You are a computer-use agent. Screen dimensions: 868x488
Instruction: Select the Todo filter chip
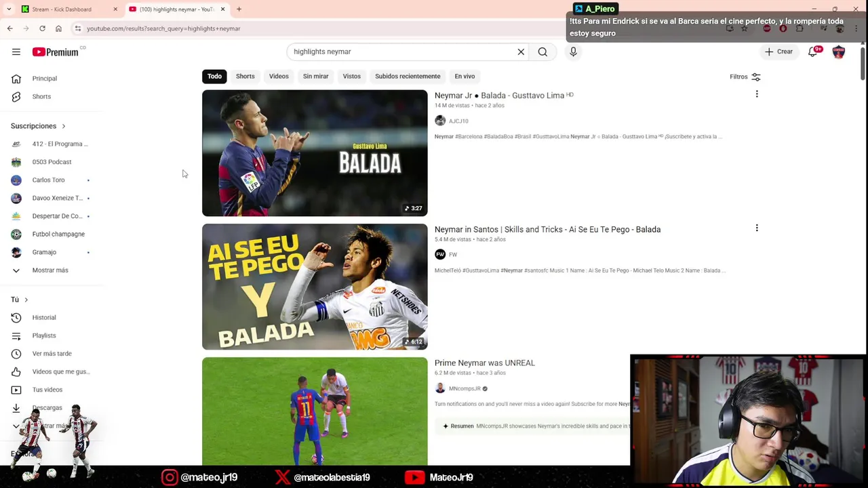coord(214,76)
